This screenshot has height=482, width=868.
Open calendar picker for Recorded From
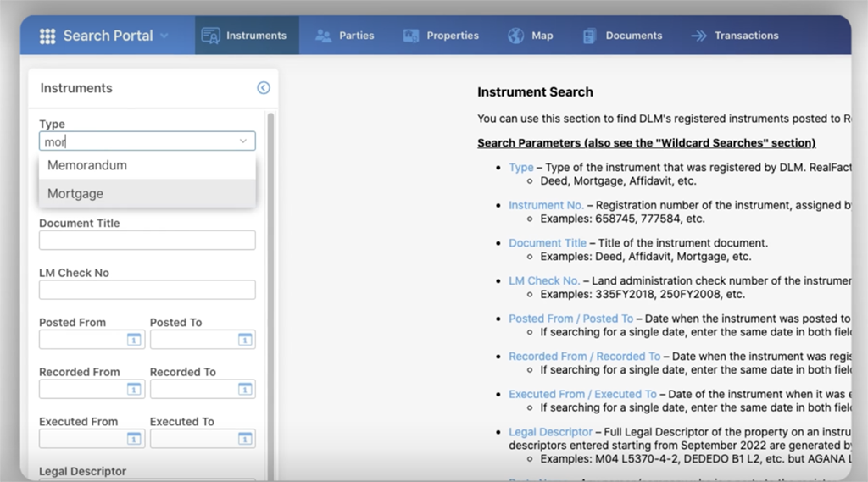click(x=133, y=389)
